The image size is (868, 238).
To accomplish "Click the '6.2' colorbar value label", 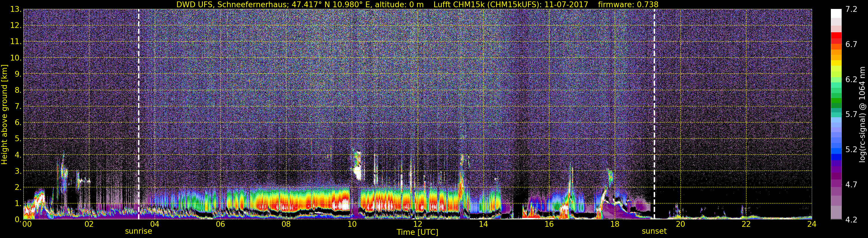I will point(851,80).
